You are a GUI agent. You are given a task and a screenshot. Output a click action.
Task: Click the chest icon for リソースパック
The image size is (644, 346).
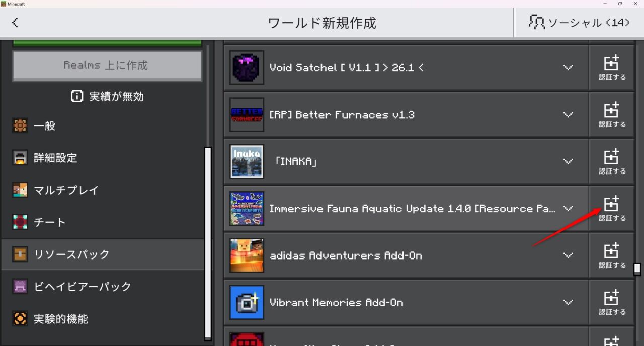click(x=20, y=254)
